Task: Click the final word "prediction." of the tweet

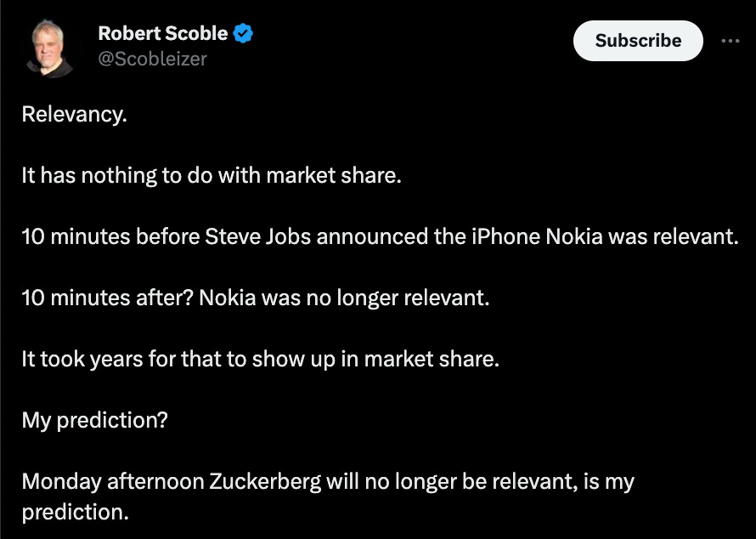Action: (74, 513)
